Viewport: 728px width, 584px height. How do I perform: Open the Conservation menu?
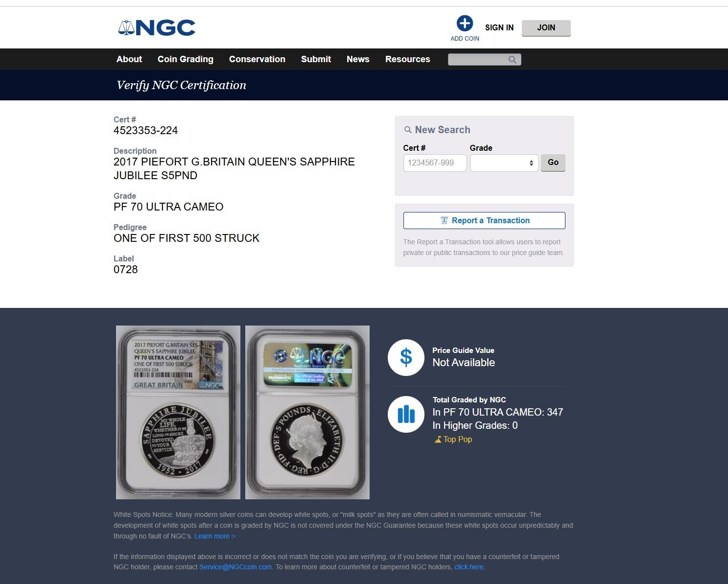point(257,59)
